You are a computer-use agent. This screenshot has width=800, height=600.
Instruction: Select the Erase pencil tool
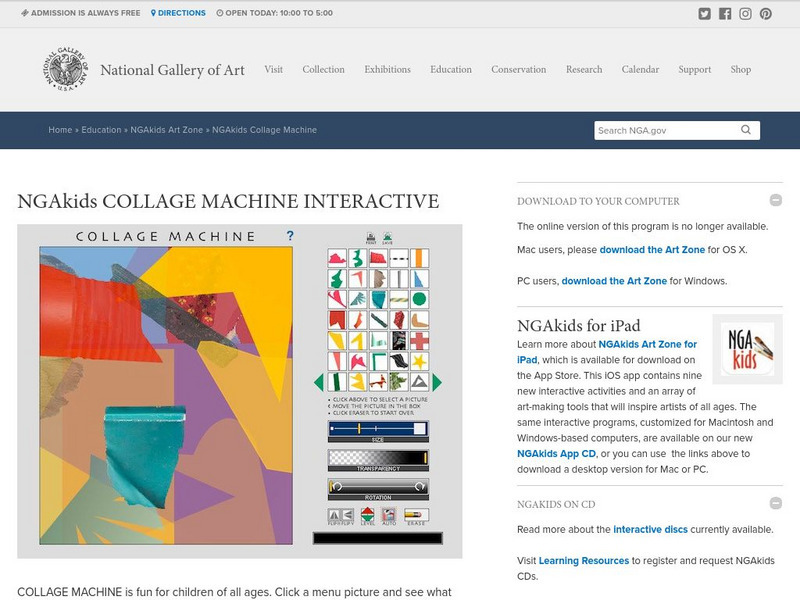[x=414, y=513]
